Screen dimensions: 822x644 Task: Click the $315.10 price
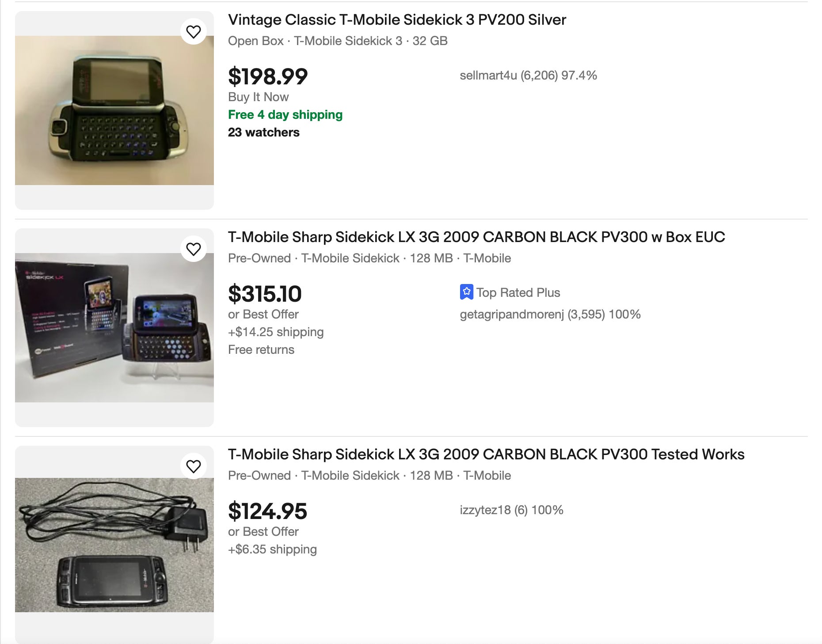[265, 294]
